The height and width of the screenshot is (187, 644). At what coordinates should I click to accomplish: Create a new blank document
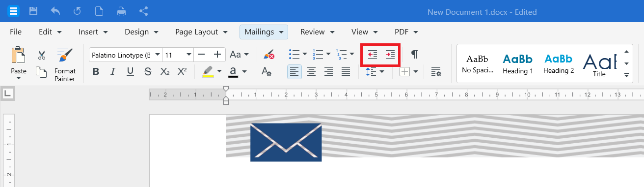pyautogui.click(x=99, y=11)
